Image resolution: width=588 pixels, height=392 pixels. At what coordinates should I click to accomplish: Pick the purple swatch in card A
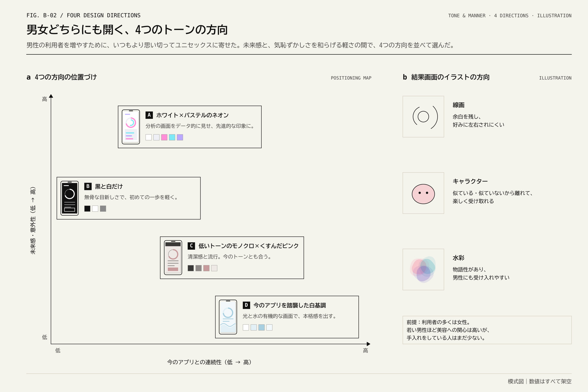[x=180, y=137]
